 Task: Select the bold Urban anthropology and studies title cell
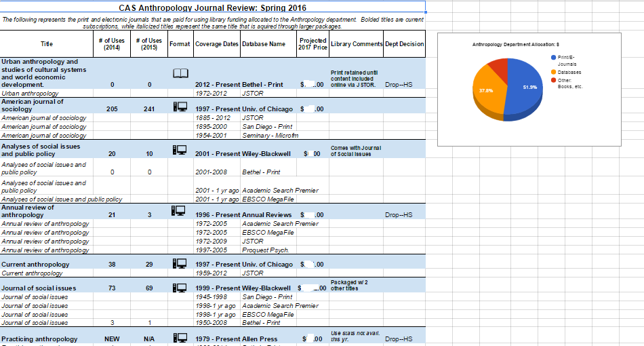coord(46,73)
